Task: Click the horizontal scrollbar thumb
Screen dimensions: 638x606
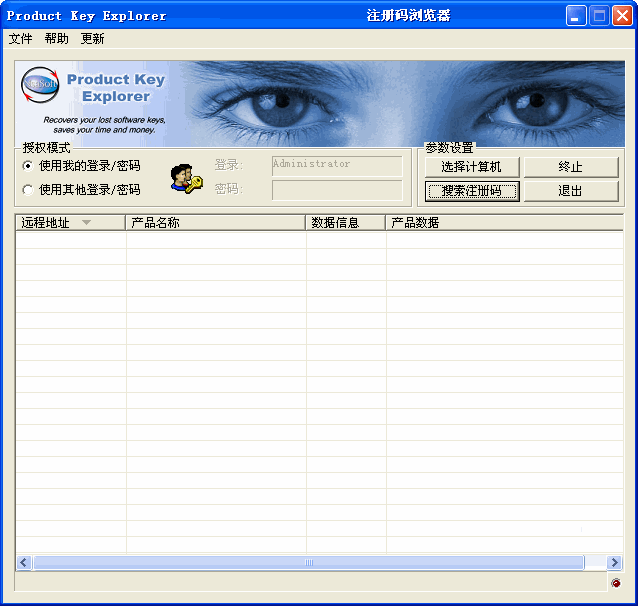Action: click(309, 562)
